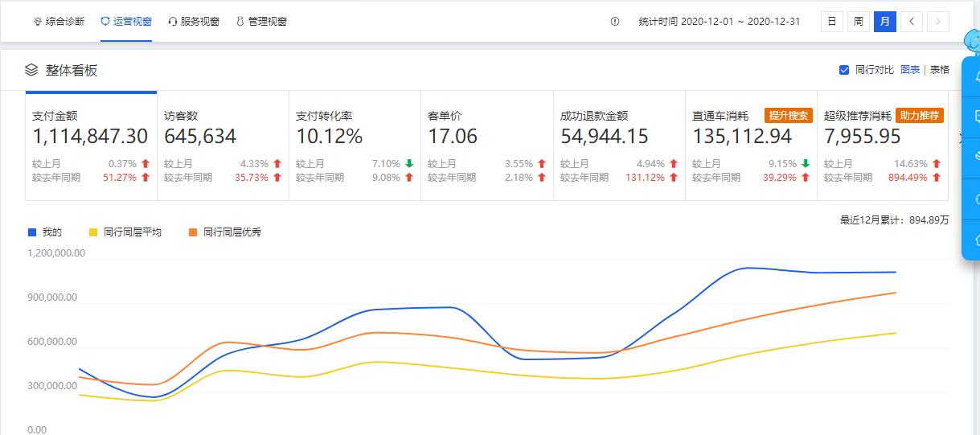Select the 访客数 metric card
The width and height of the screenshot is (980, 435).
[x=223, y=146]
